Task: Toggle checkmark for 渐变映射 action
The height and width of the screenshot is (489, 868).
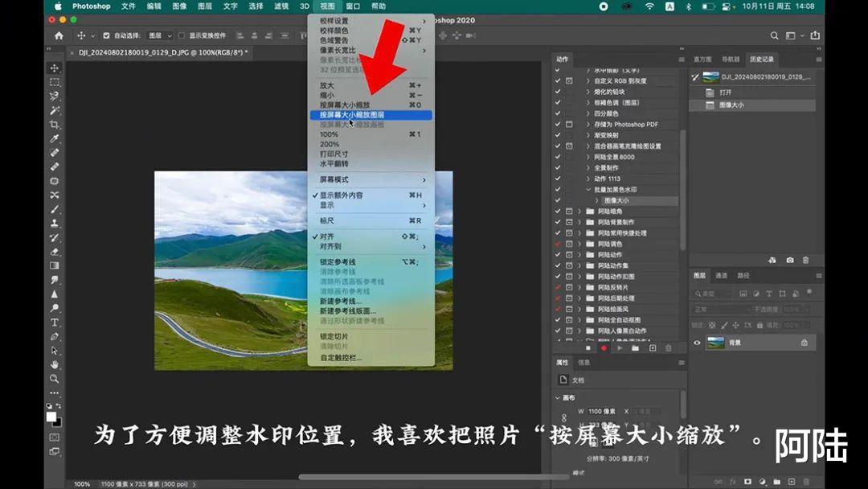Action: point(558,135)
